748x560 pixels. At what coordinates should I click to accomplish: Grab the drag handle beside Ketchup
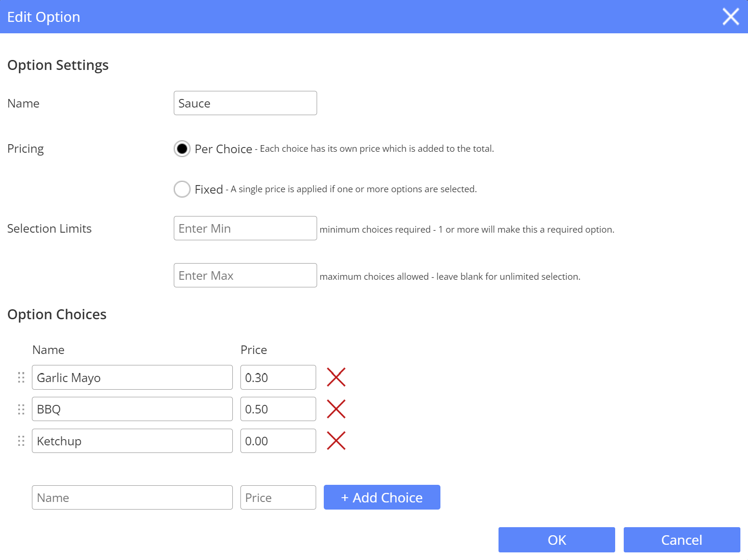point(20,441)
